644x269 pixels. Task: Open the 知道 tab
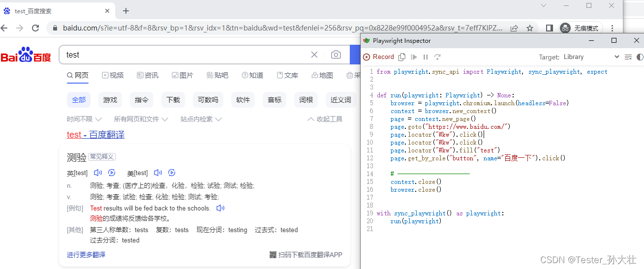click(x=252, y=75)
